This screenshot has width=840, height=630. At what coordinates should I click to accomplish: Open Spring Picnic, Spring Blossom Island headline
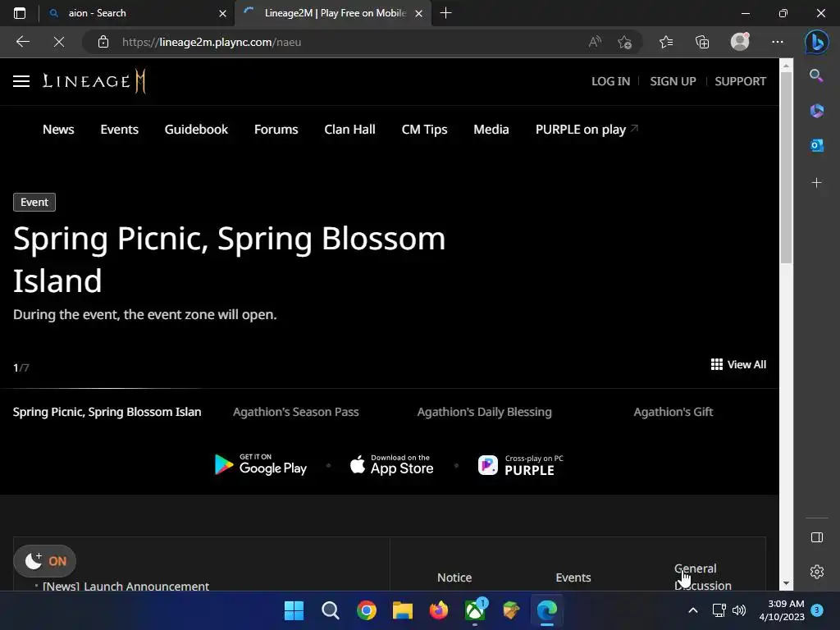click(230, 259)
